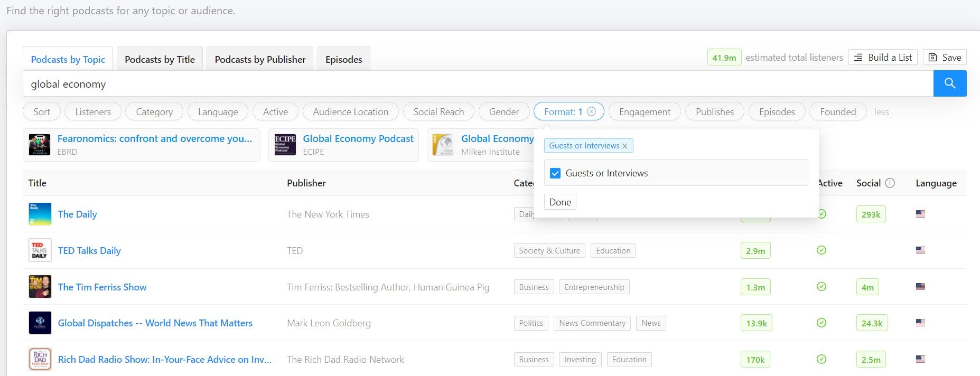This screenshot has width=980, height=376.
Task: Open The Daily podcast link
Action: coord(78,214)
